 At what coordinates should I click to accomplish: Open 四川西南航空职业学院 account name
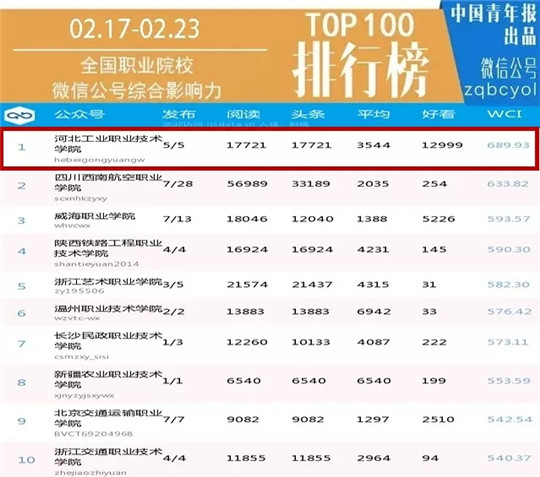108,183
